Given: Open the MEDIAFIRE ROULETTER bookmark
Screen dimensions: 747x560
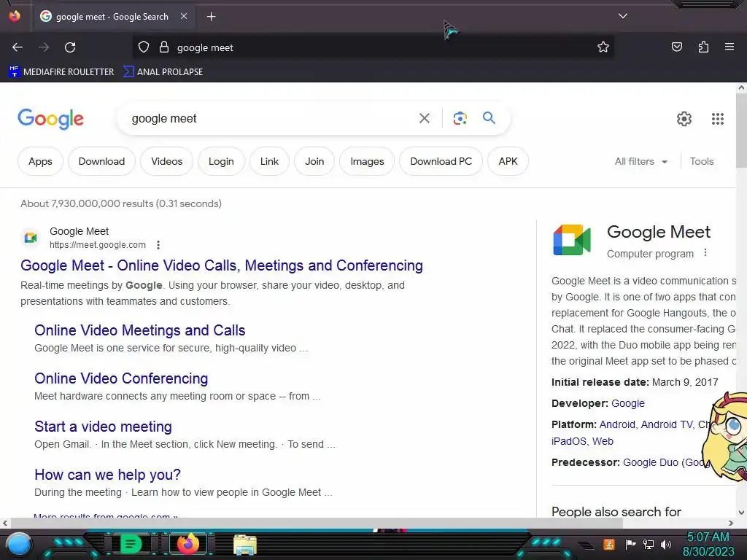Looking at the screenshot, I should pyautogui.click(x=61, y=72).
